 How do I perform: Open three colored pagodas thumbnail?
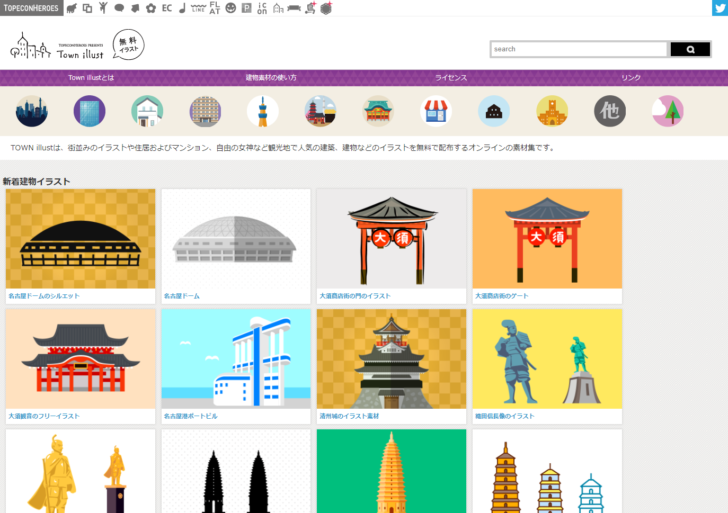tap(547, 471)
